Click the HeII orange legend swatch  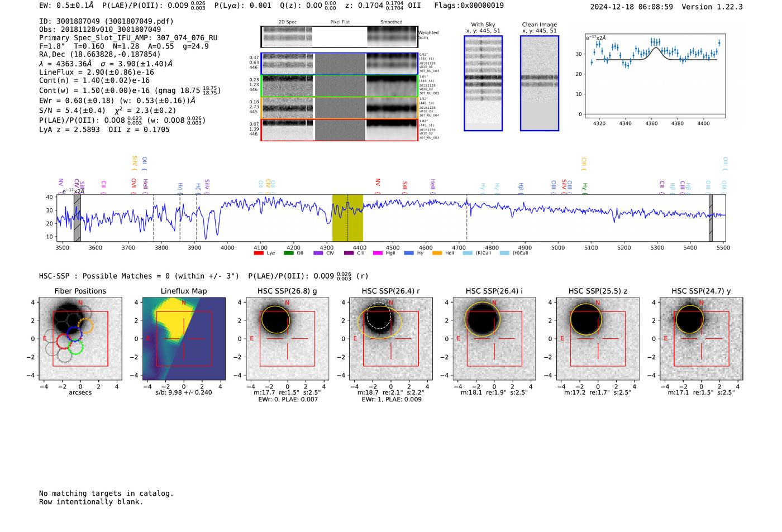click(437, 253)
